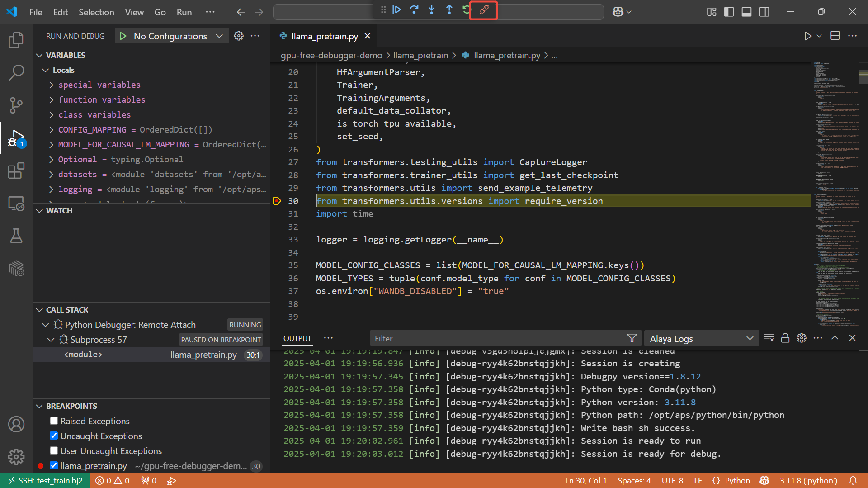Open the Remote Explorer sidebar icon
Screen dimensions: 868x488
click(x=16, y=204)
